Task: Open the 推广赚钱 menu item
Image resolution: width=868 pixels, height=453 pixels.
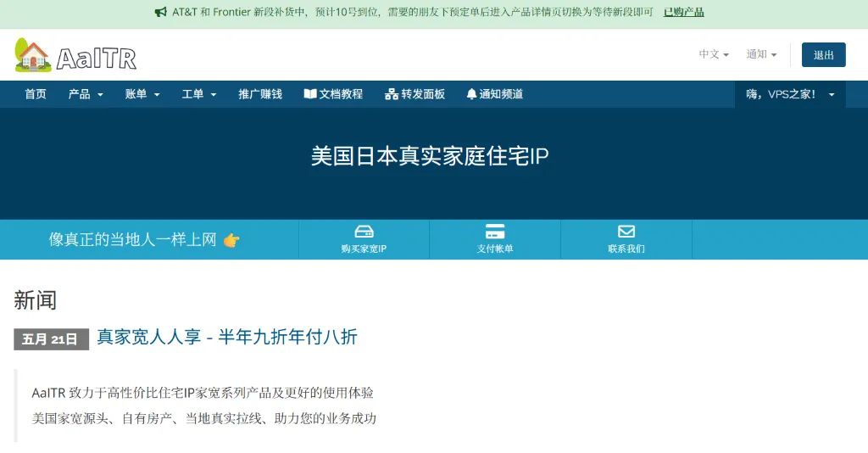Action: pos(260,94)
